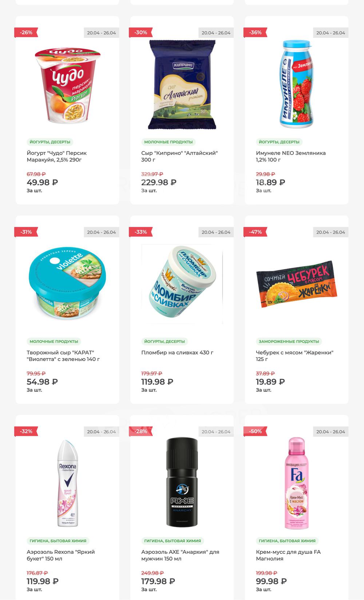Select the Молочные продукты tag under Киприно cheese
Image resolution: width=364 pixels, height=600 pixels.
point(168,142)
